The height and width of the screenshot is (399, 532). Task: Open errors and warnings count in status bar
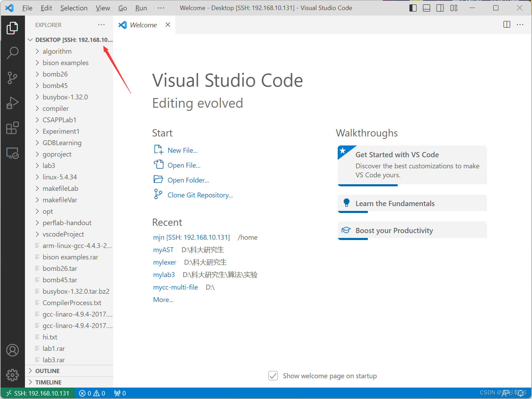click(92, 393)
